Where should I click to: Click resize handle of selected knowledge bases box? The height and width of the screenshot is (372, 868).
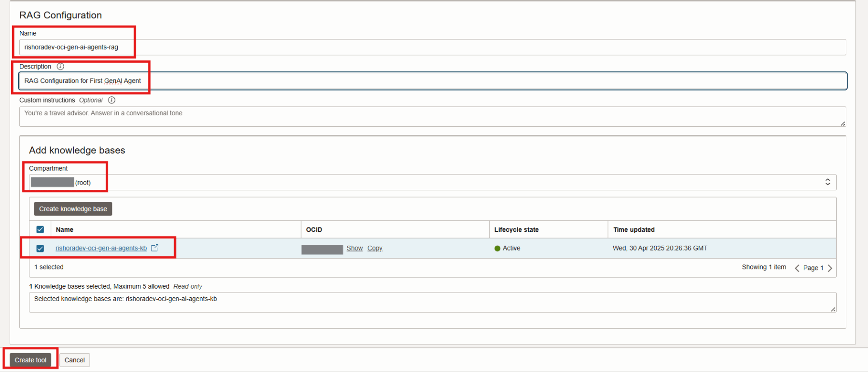click(x=833, y=309)
